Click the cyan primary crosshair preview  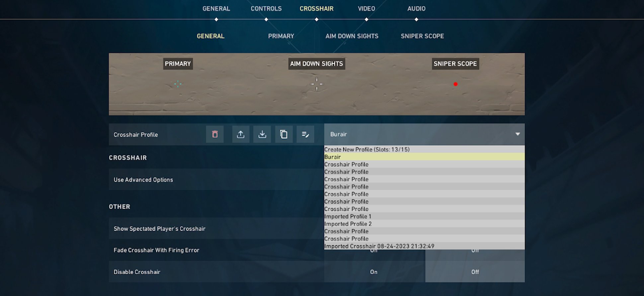(178, 84)
